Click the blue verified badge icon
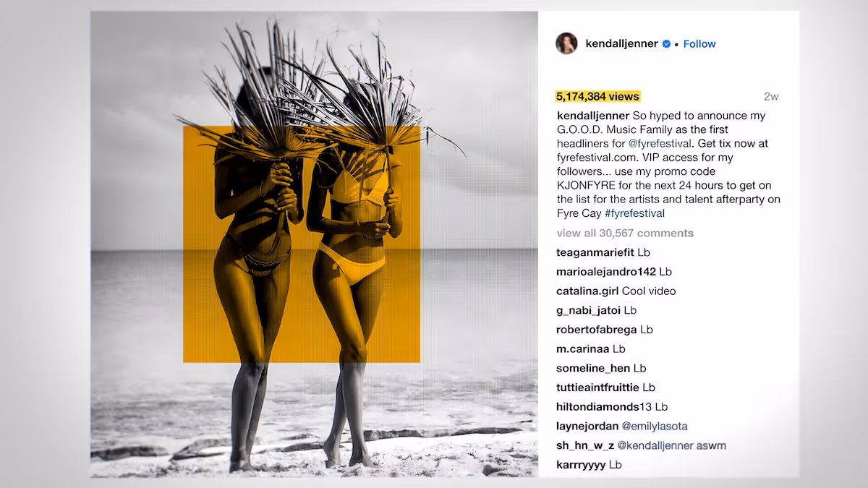Screen dimensions: 868x488 point(666,43)
